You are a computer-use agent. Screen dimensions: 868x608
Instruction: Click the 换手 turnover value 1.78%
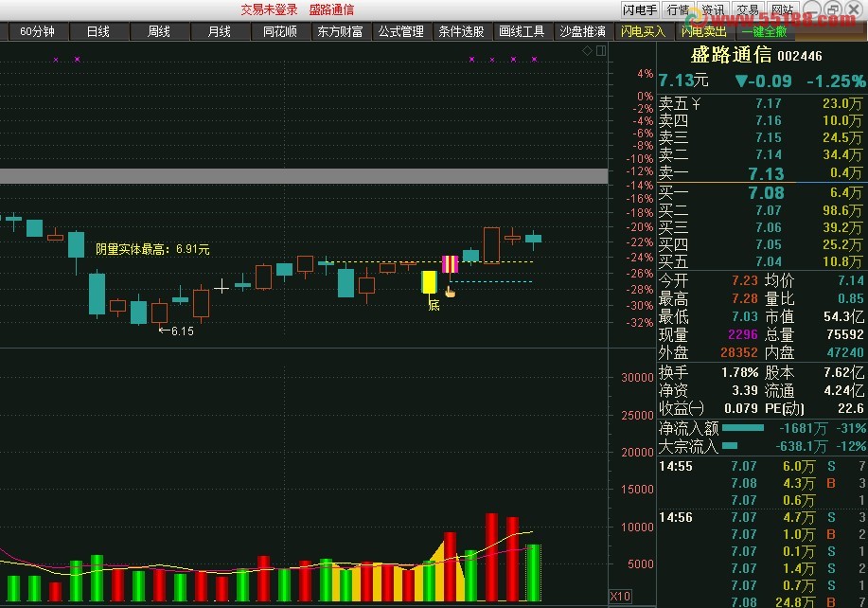[739, 373]
